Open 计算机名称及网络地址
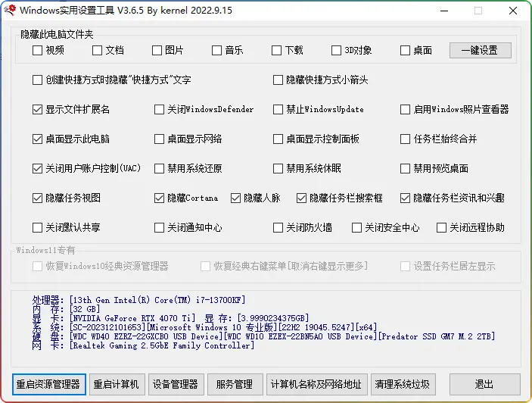 [317, 384]
